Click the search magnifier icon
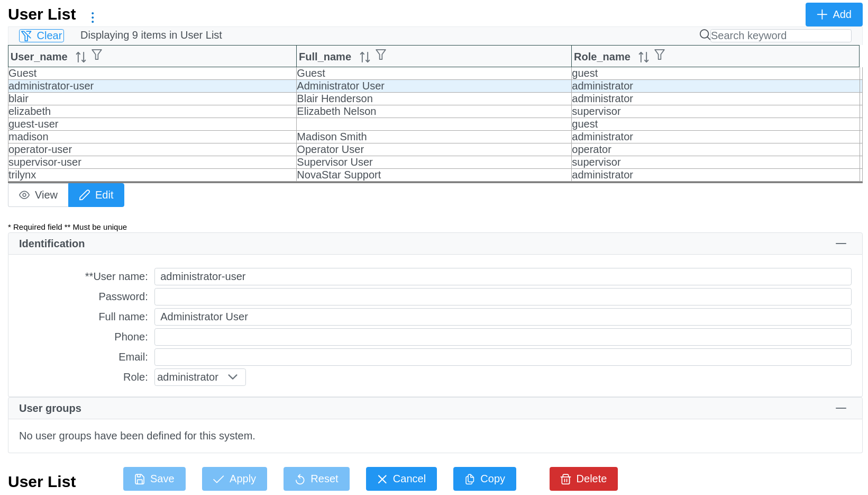This screenshot has width=868, height=495. [705, 35]
